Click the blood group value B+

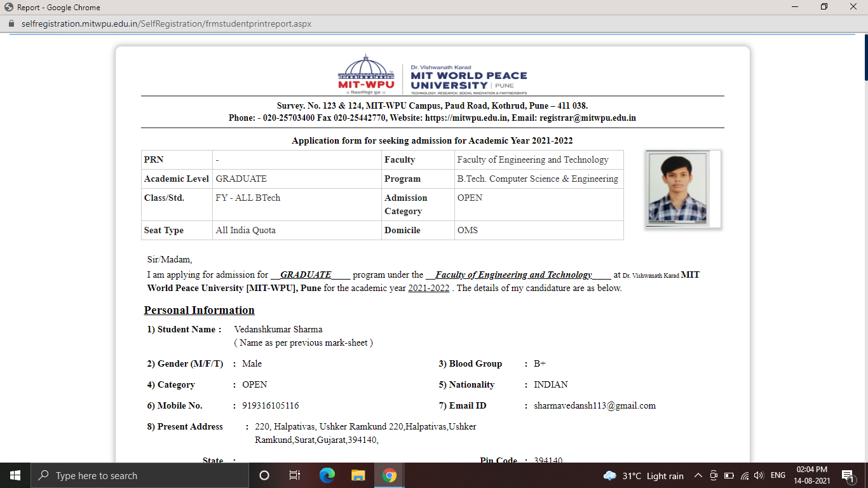(x=539, y=363)
